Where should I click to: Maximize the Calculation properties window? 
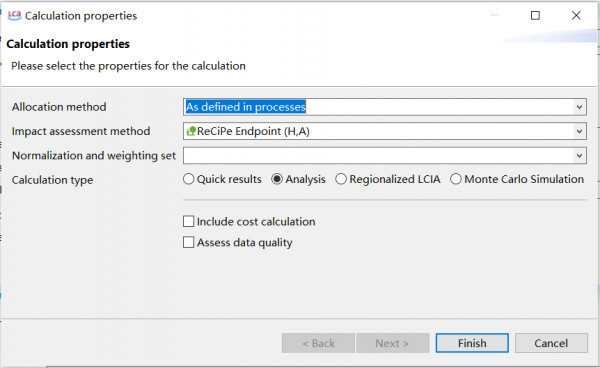[535, 15]
